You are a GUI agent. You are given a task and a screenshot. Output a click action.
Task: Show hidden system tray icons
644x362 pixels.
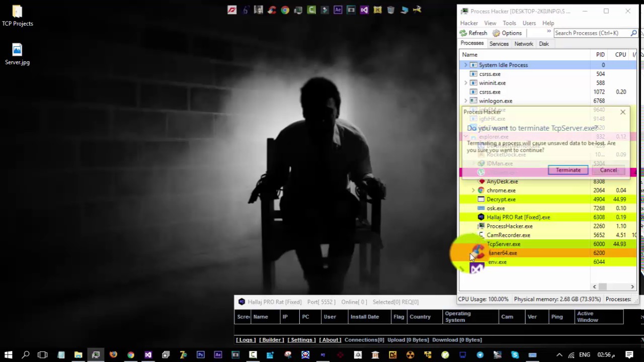[x=558, y=355]
